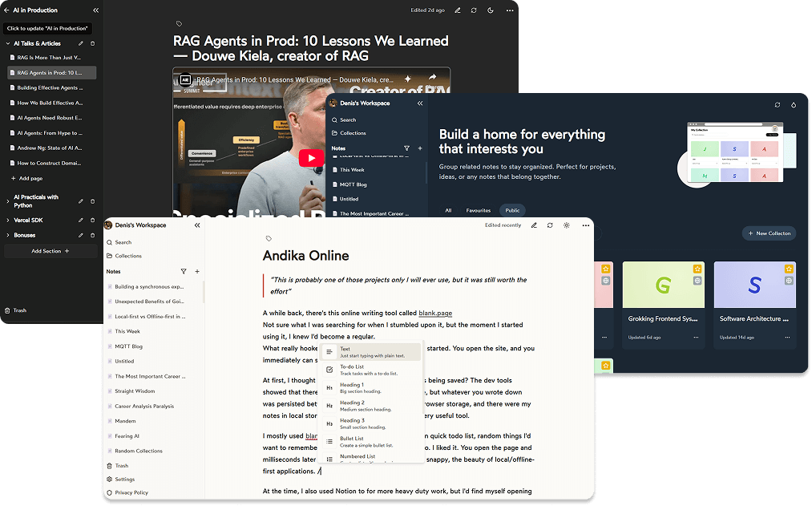
Task: Click the New Collection button
Action: [769, 233]
